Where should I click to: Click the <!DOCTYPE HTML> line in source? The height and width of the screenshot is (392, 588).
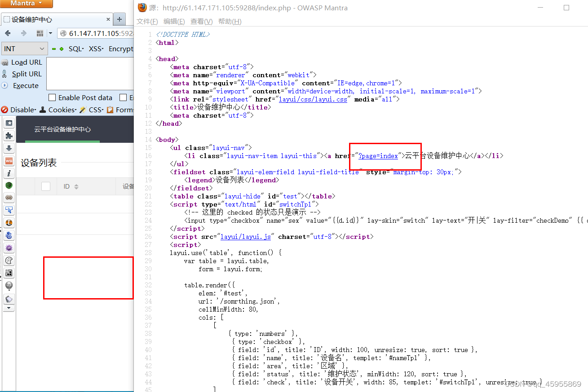click(x=183, y=35)
